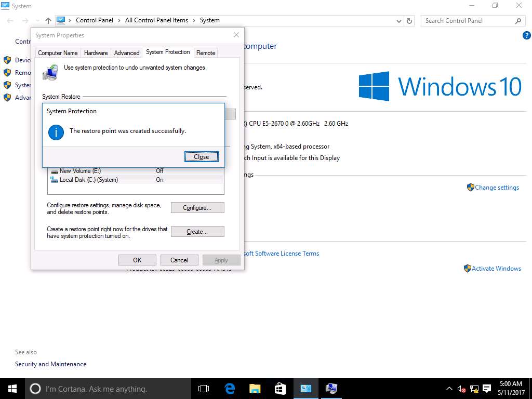Open the Control Panel breadcrumb

pos(95,20)
